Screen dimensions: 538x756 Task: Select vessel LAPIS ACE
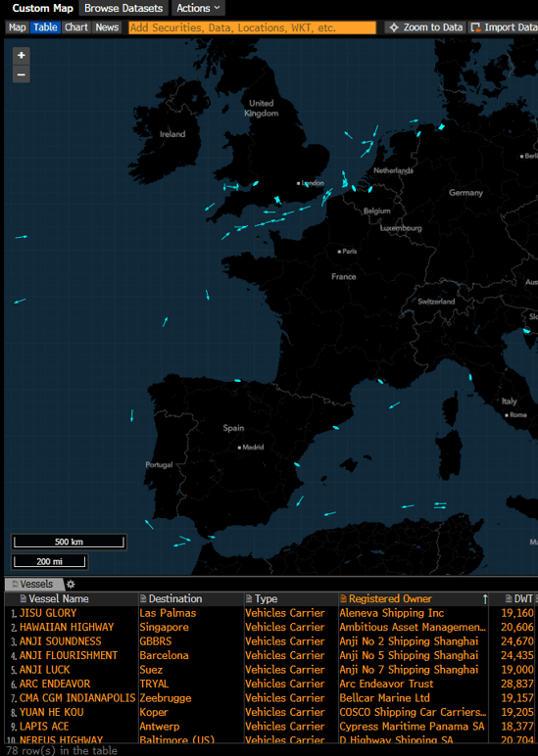coord(44,727)
